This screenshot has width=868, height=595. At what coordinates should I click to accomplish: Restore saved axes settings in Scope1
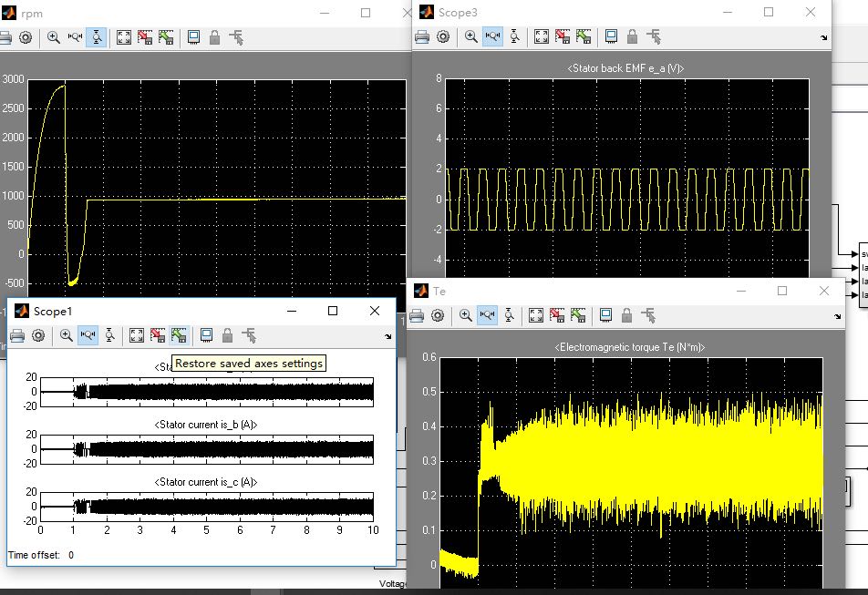(x=179, y=334)
